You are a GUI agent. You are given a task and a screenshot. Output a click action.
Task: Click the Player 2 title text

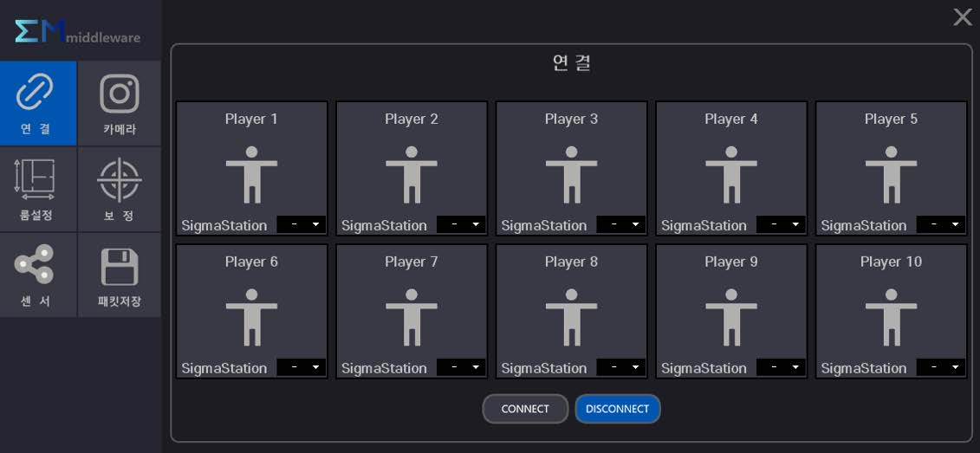(412, 119)
